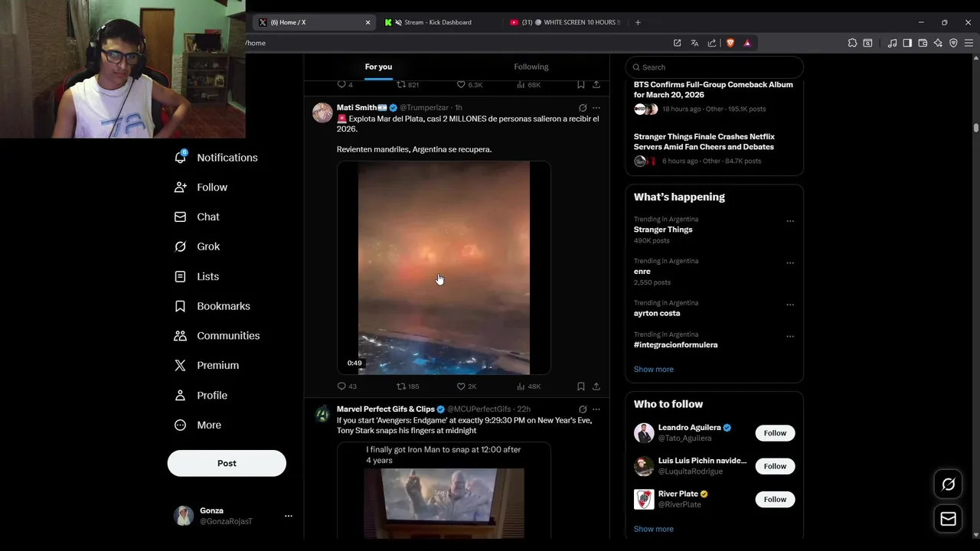The image size is (980, 551).
Task: Open Brave VPN shield icon
Action: 953,43
